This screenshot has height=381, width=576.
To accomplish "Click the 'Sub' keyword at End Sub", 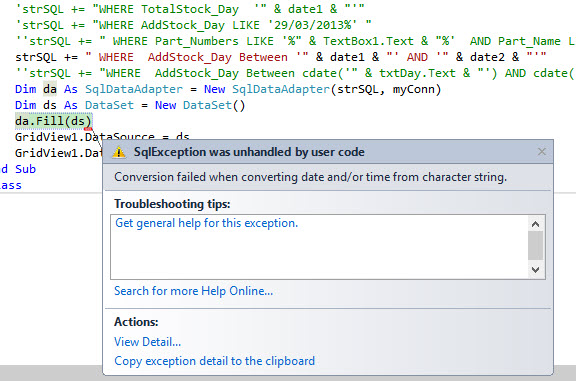I will pos(25,169).
